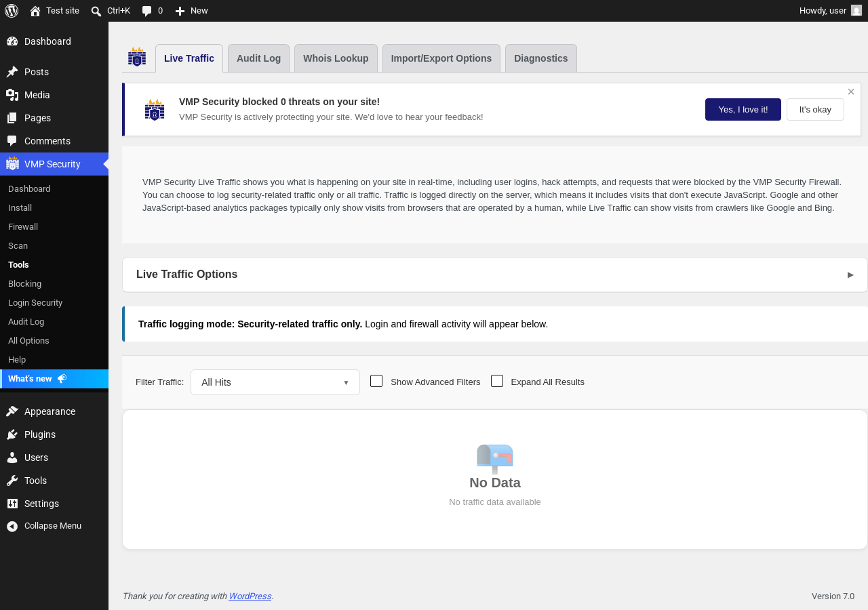Click the Posts pushpin icon
The height and width of the screenshot is (610, 868).
(12, 72)
